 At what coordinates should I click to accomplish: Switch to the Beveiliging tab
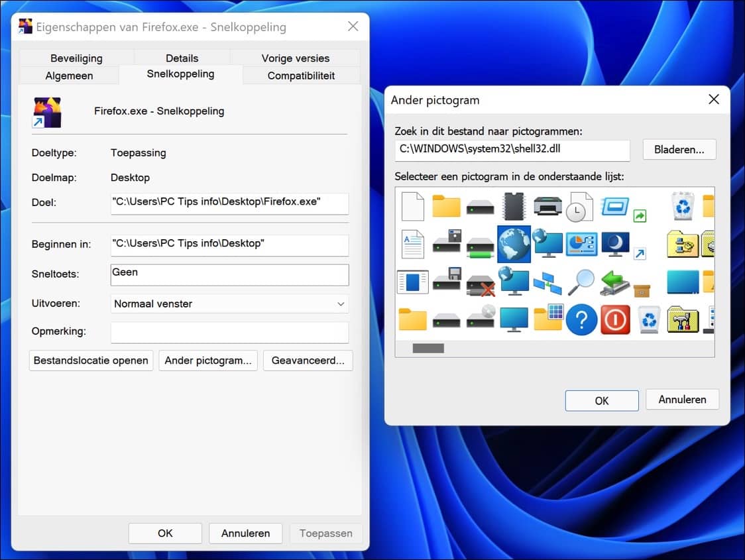pos(76,58)
